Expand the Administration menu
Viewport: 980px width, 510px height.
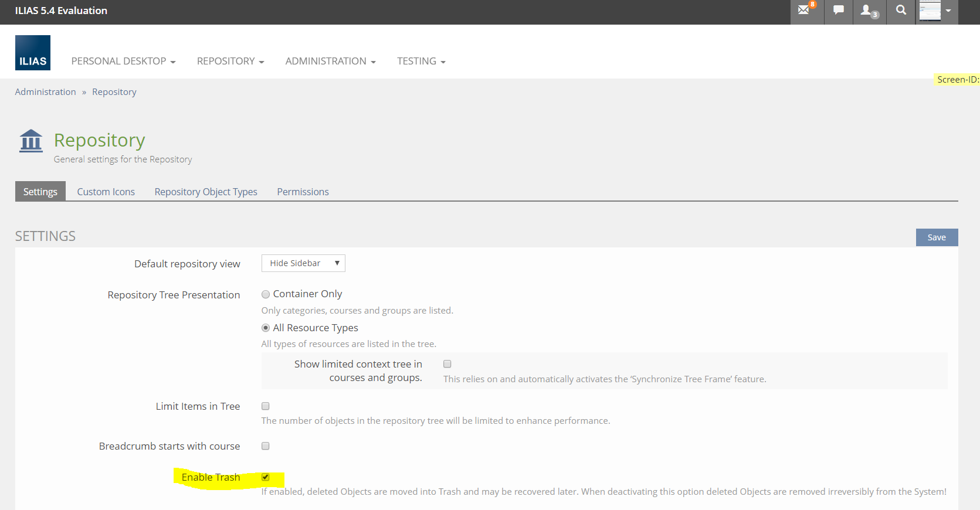coord(330,61)
